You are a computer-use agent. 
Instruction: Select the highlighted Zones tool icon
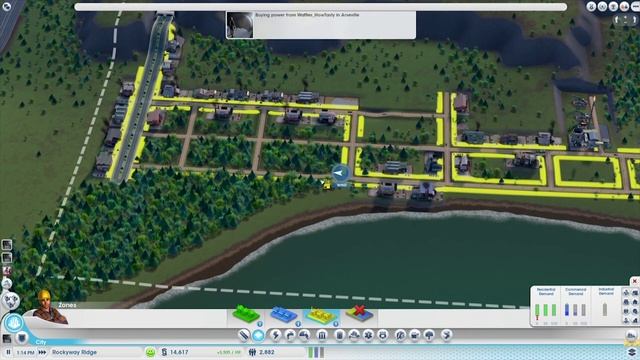(258, 336)
